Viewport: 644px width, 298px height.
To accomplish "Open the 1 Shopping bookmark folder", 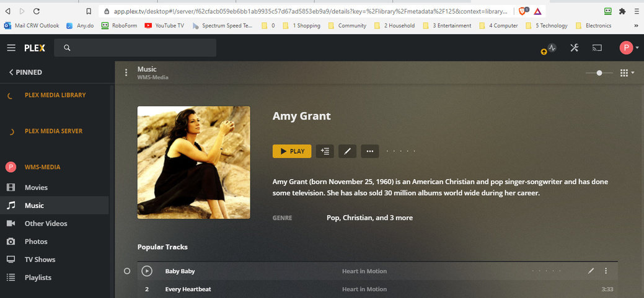I will (301, 25).
